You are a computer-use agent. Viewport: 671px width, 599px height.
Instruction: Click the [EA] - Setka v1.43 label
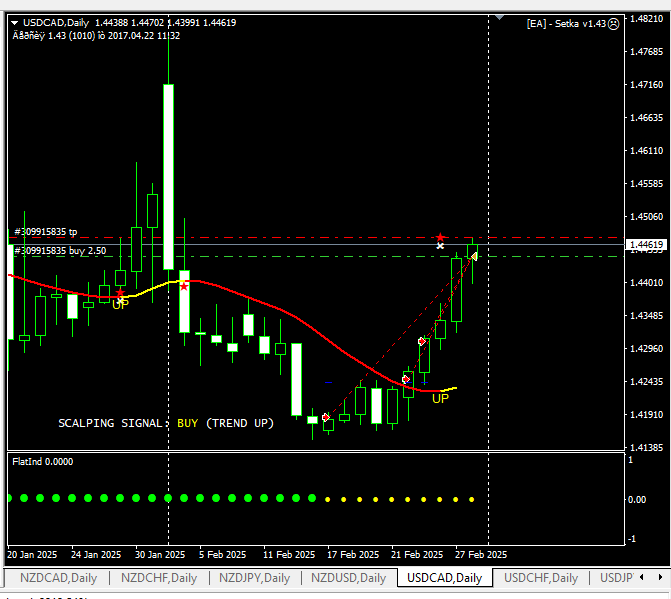coord(566,24)
